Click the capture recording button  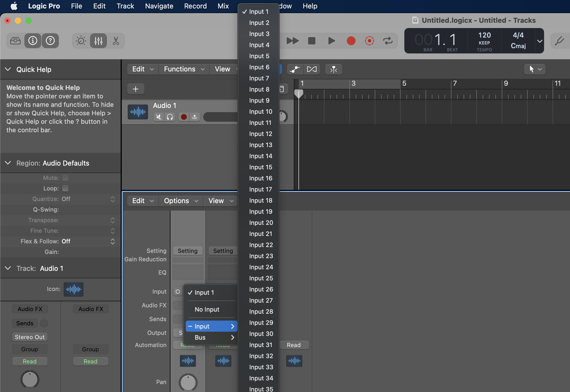[369, 41]
